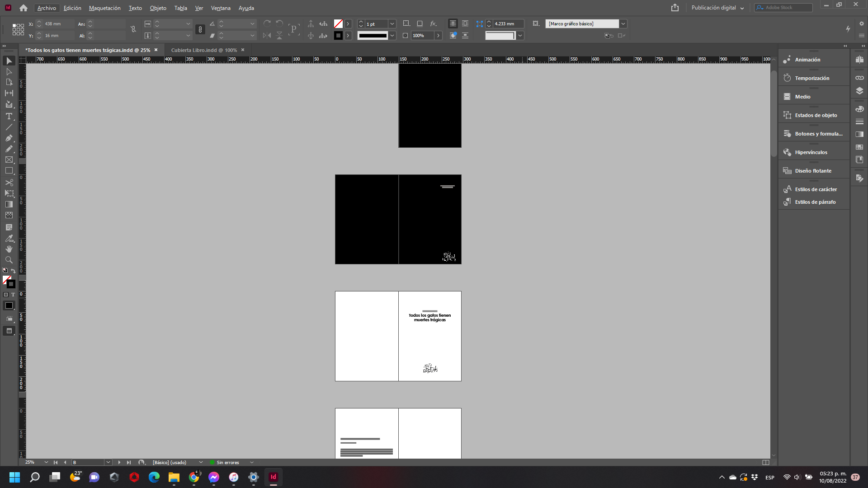
Task: Expand the stroke weight 1 pt dropdown
Action: (x=392, y=23)
